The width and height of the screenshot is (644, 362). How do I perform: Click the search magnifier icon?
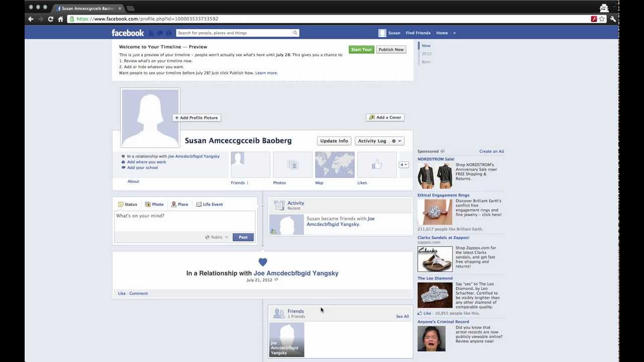pos(295,33)
